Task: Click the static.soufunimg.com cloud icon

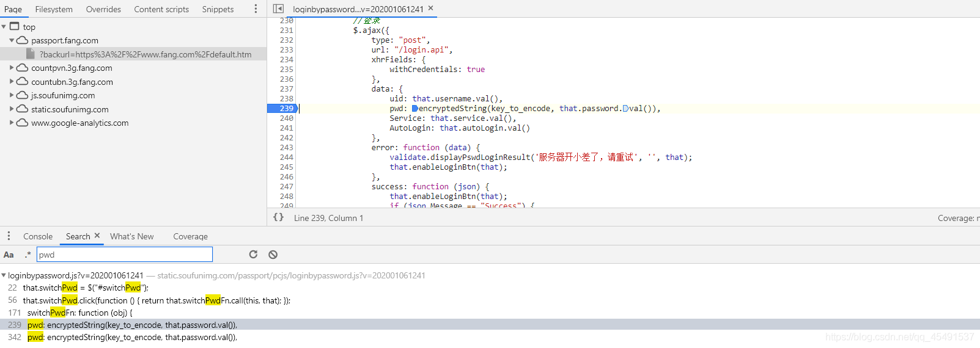Action: (22, 109)
